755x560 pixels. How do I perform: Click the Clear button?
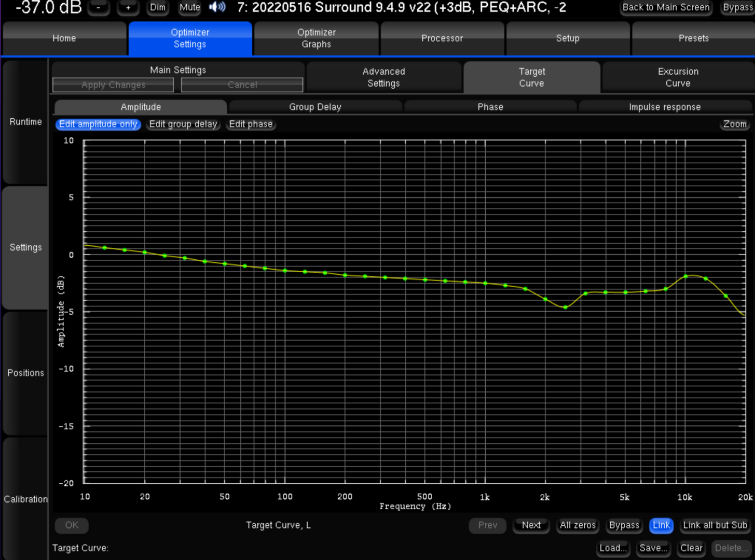[691, 548]
